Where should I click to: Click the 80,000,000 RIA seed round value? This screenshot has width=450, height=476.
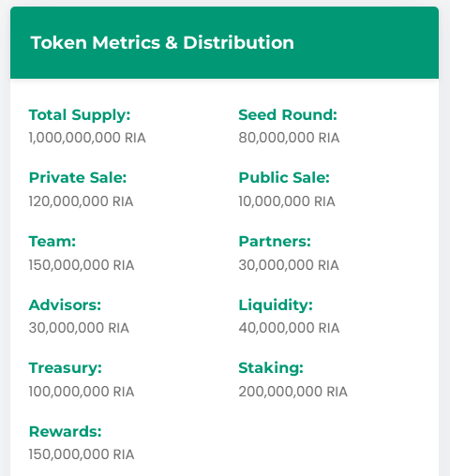289,138
